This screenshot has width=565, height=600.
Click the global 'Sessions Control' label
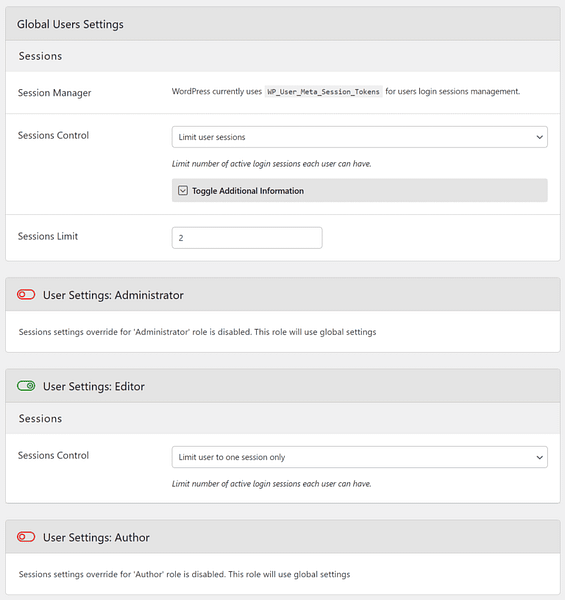pos(53,135)
